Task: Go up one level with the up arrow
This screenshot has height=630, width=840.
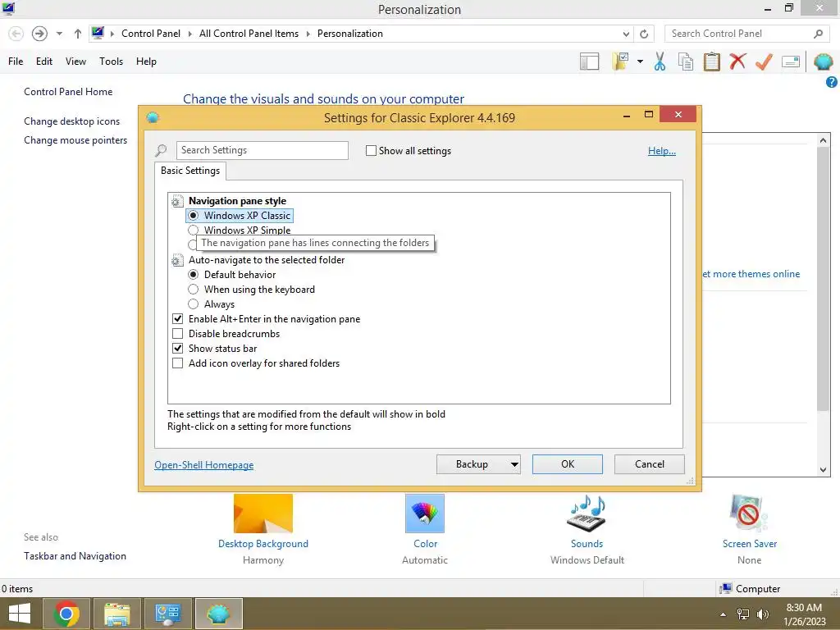Action: pyautogui.click(x=78, y=34)
